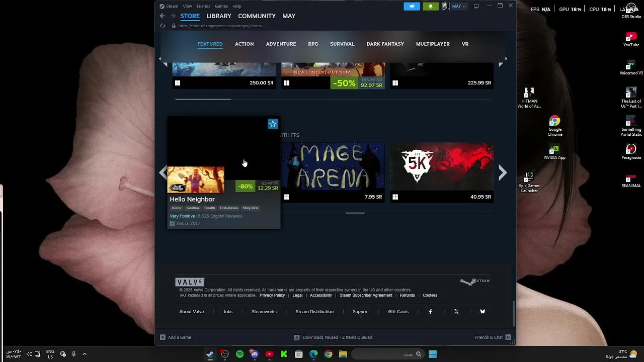The image size is (644, 362).
Task: Open the green notifications bell
Action: point(430,6)
